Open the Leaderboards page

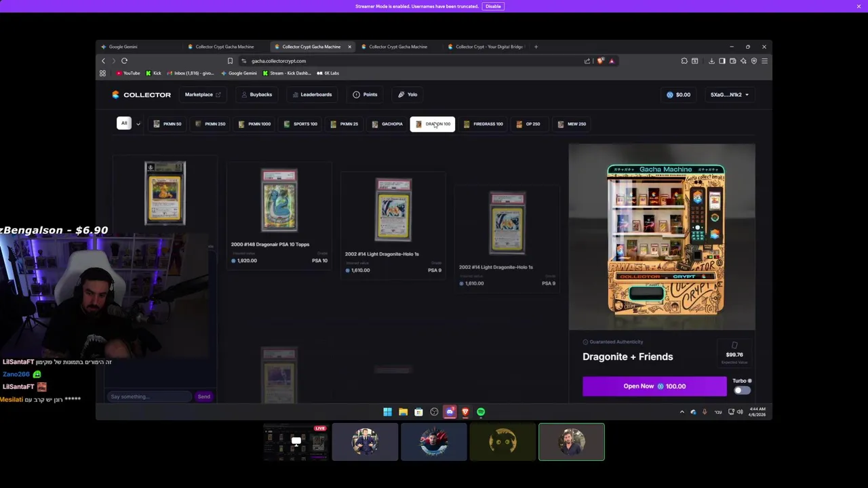[312, 95]
